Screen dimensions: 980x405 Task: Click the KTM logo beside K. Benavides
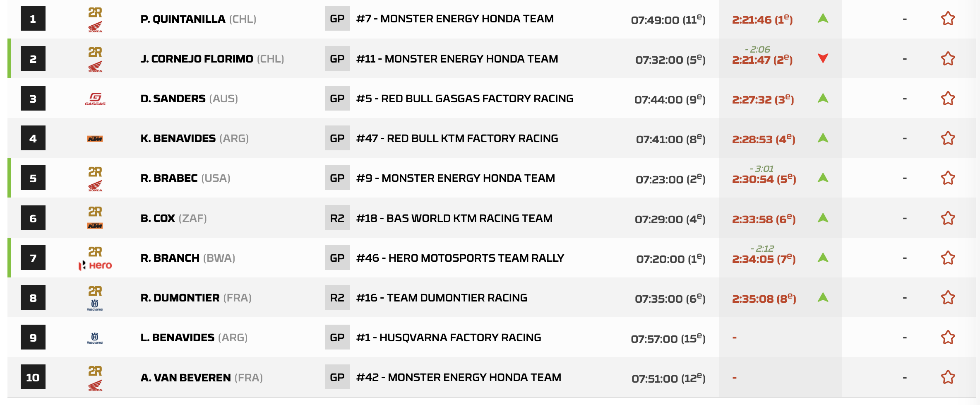tap(95, 139)
